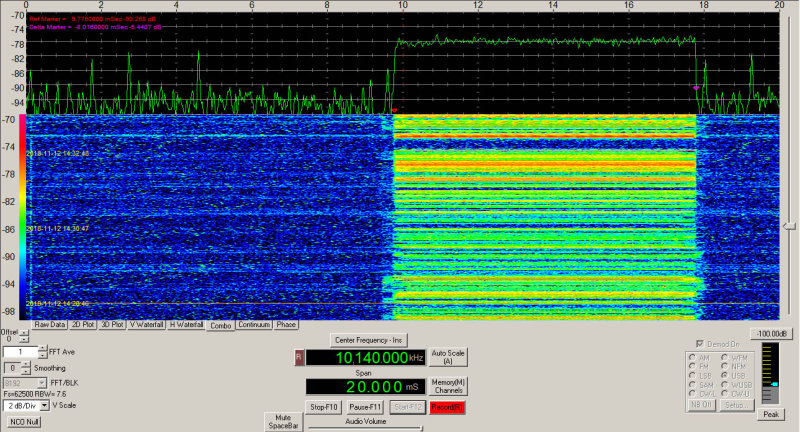This screenshot has height=432, width=800.
Task: Open Memory(M) Channels
Action: [x=447, y=386]
